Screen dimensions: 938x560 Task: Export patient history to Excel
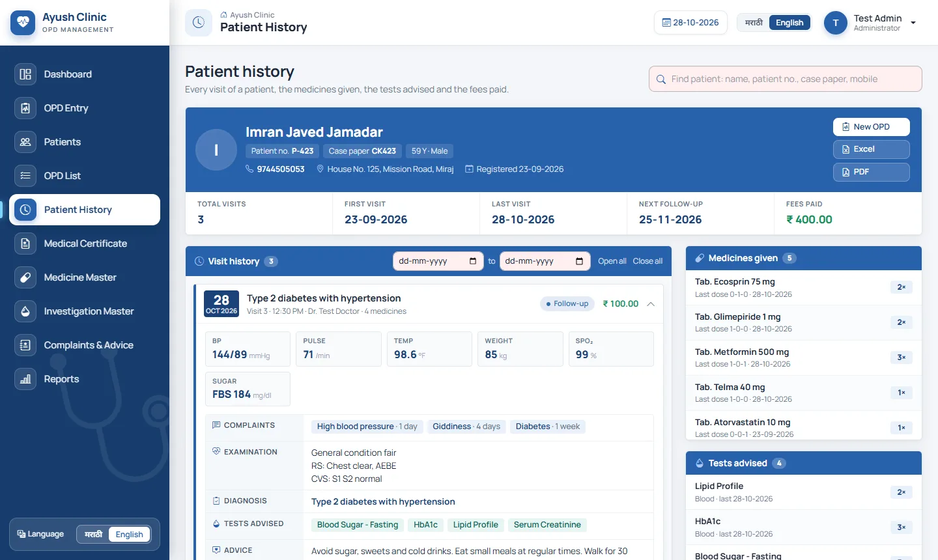click(x=872, y=149)
